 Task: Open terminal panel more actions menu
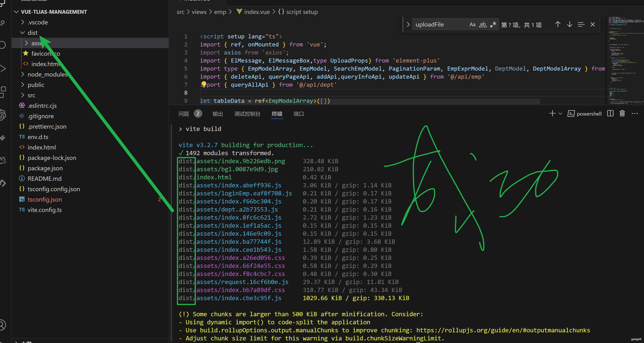pyautogui.click(x=635, y=113)
